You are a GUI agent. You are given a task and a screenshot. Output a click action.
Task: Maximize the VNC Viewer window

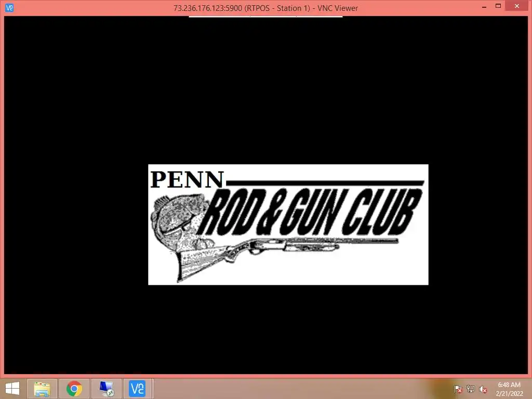[498, 6]
